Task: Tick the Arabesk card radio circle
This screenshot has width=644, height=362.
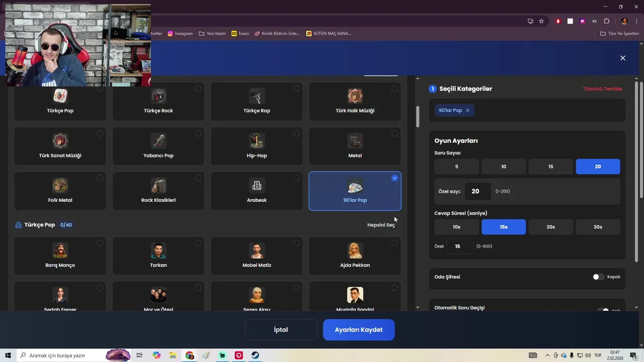Action: 296,178
